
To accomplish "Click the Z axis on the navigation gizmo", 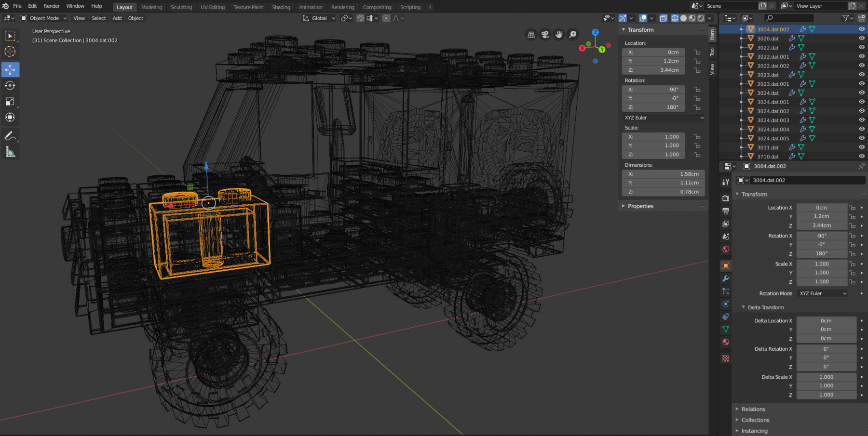I will [x=595, y=32].
